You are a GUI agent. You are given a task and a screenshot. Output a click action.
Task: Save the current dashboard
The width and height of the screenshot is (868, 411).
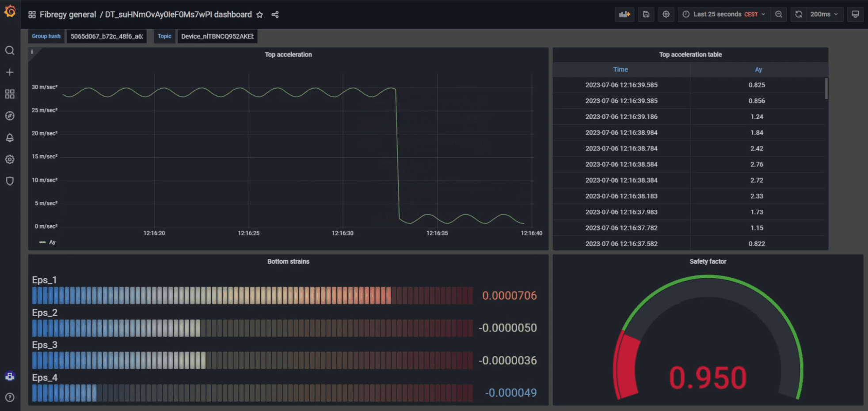(x=646, y=14)
